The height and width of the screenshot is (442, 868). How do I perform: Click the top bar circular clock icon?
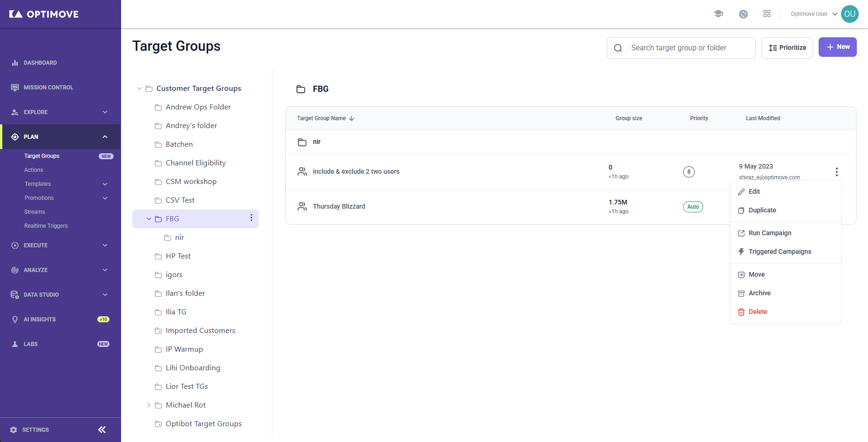[x=743, y=14]
